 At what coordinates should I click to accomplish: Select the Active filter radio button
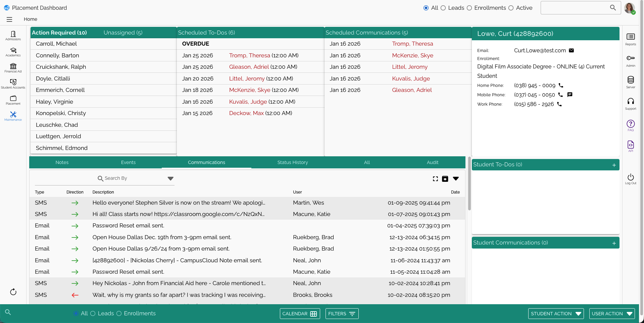511,8
